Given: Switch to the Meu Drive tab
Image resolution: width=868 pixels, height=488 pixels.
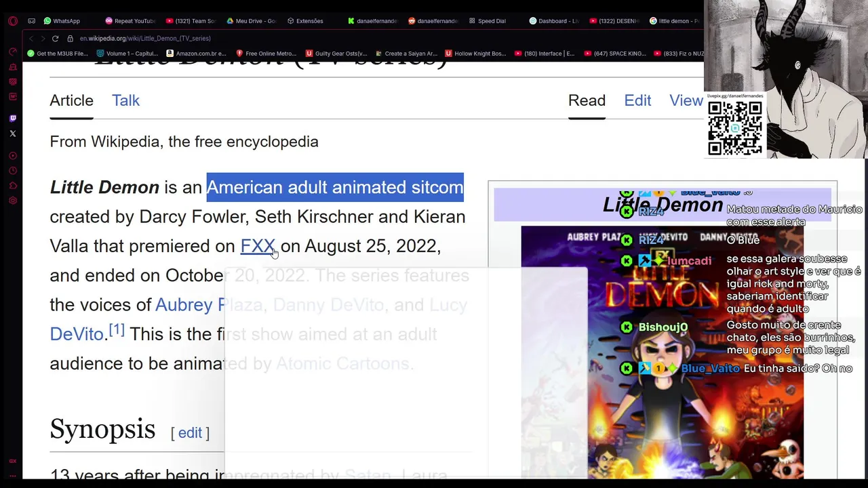Looking at the screenshot, I should point(251,21).
